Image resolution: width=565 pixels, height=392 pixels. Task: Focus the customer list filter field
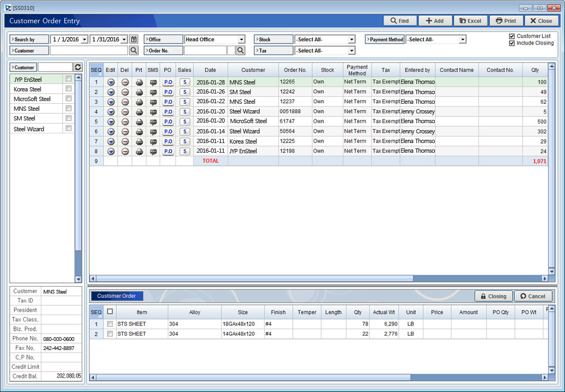tap(55, 67)
